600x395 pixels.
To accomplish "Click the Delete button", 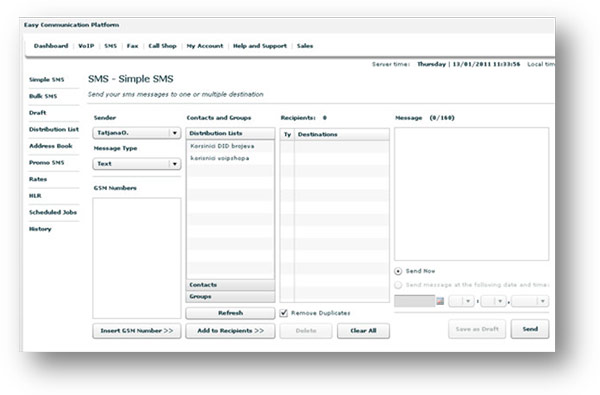I will click(306, 331).
